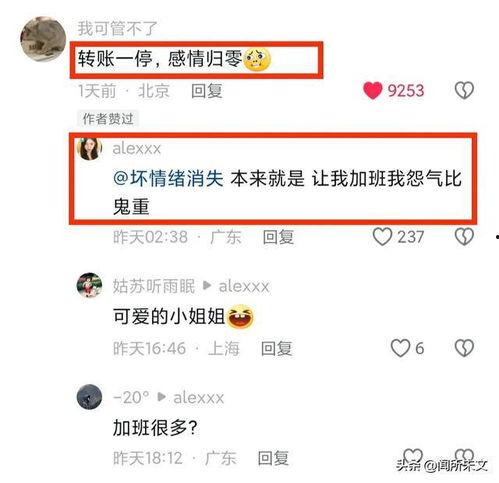
Task: Open username 我可管不了
Action: point(117,28)
